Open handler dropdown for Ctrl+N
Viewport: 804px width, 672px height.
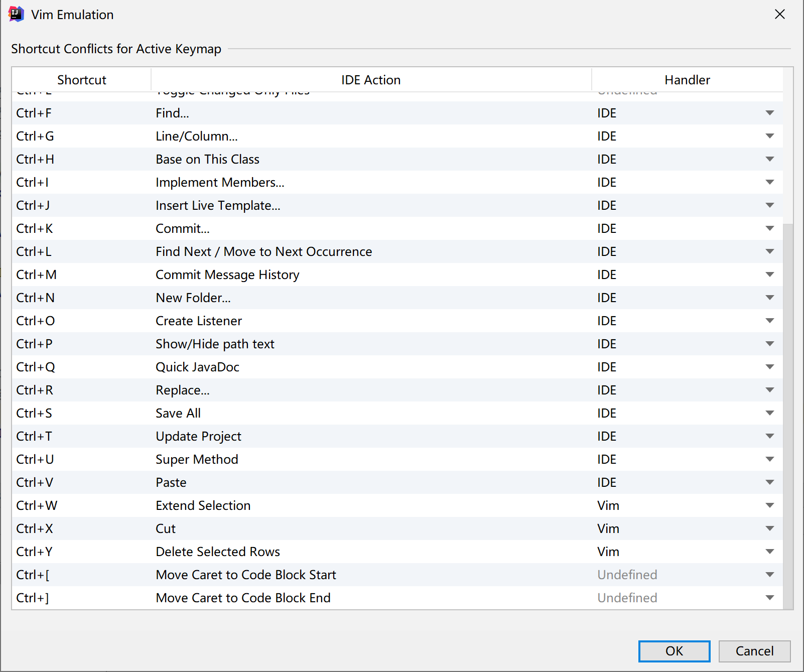pyautogui.click(x=770, y=298)
